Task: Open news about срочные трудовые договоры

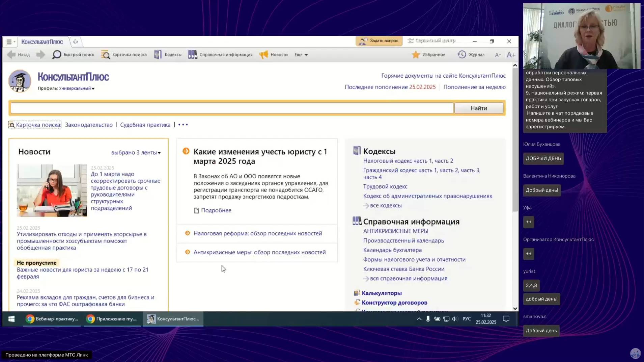Action: tap(125, 191)
